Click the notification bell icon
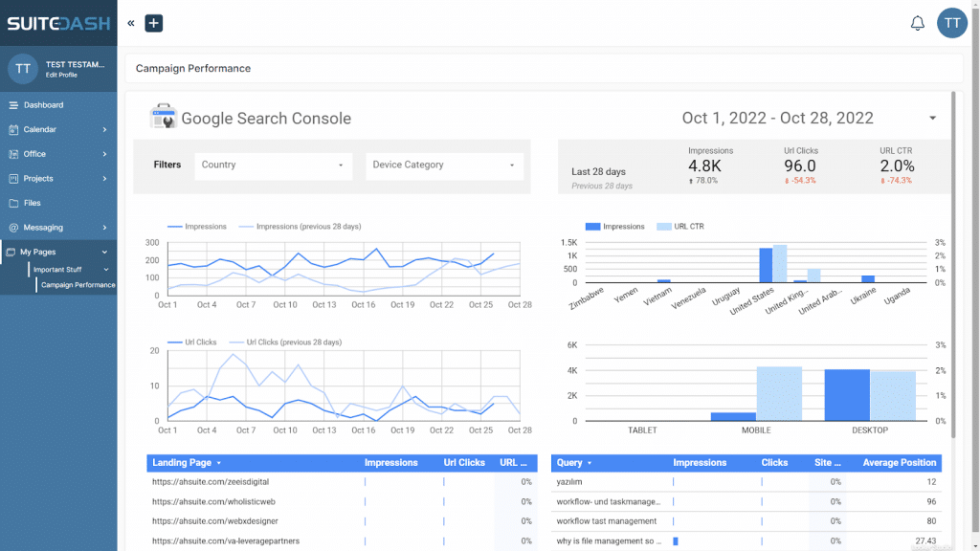 pyautogui.click(x=918, y=22)
